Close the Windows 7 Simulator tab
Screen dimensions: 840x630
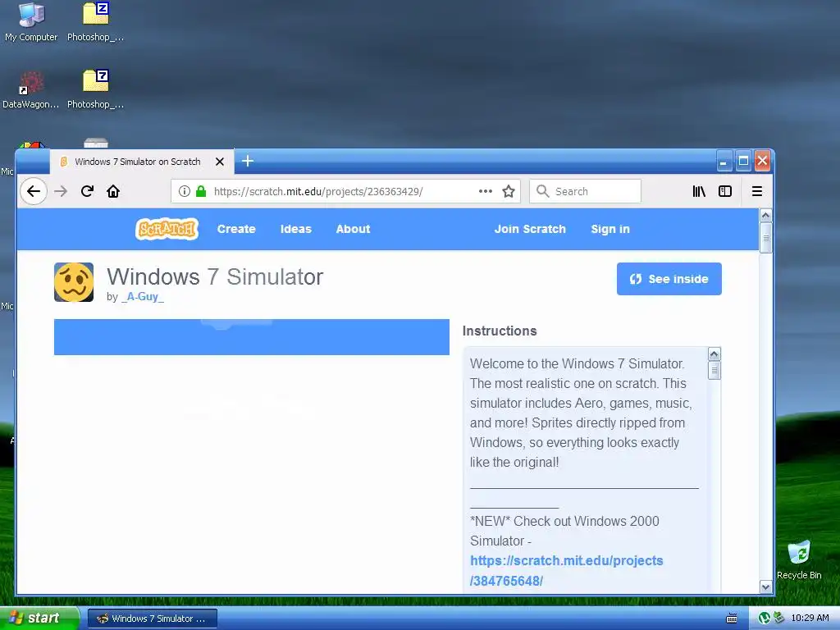click(220, 162)
